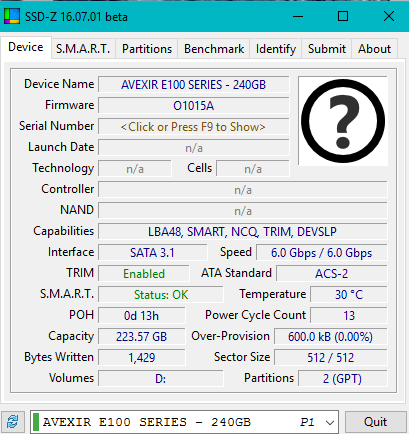Viewport: 409px width, 434px height.
Task: Click the Interface value SATA 3.1
Action: coord(152,253)
